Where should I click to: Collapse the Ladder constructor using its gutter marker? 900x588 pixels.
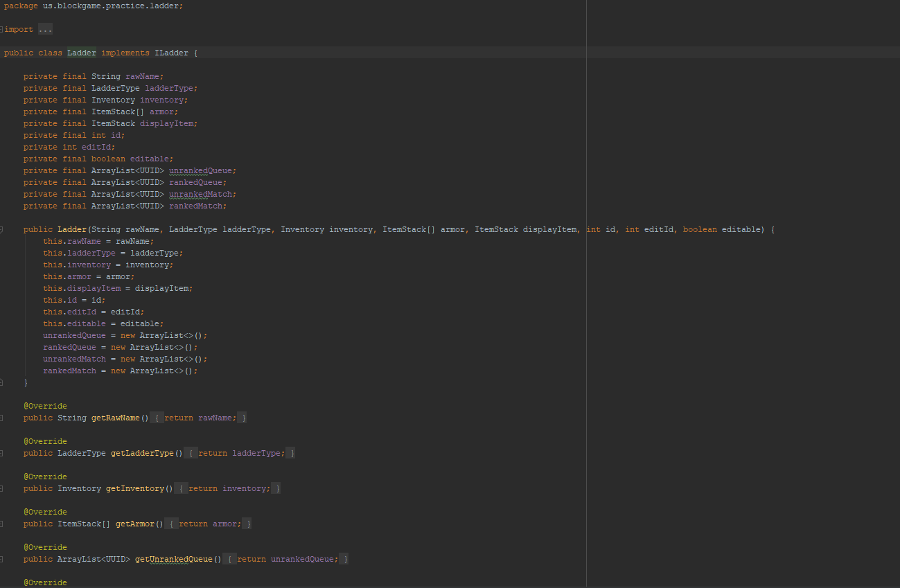[x=1, y=229]
